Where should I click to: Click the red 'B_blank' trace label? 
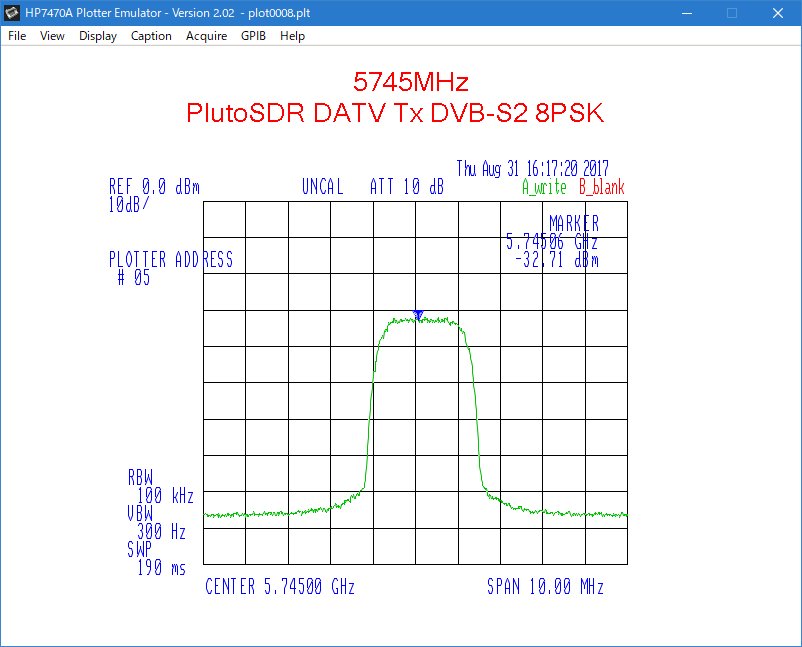click(602, 187)
